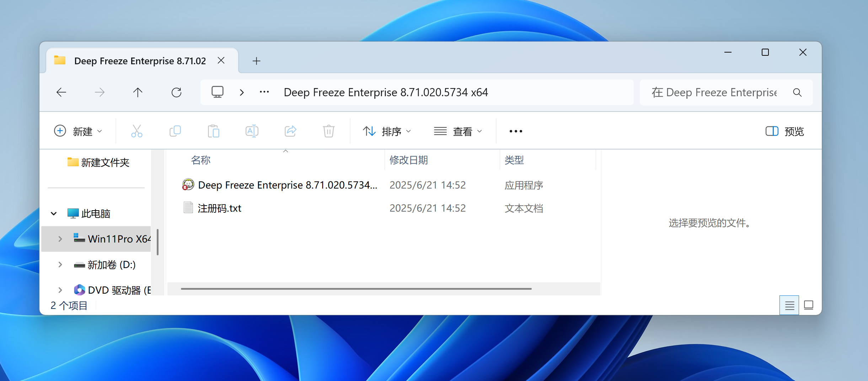Refresh the current folder view
The image size is (868, 381).
pyautogui.click(x=176, y=92)
